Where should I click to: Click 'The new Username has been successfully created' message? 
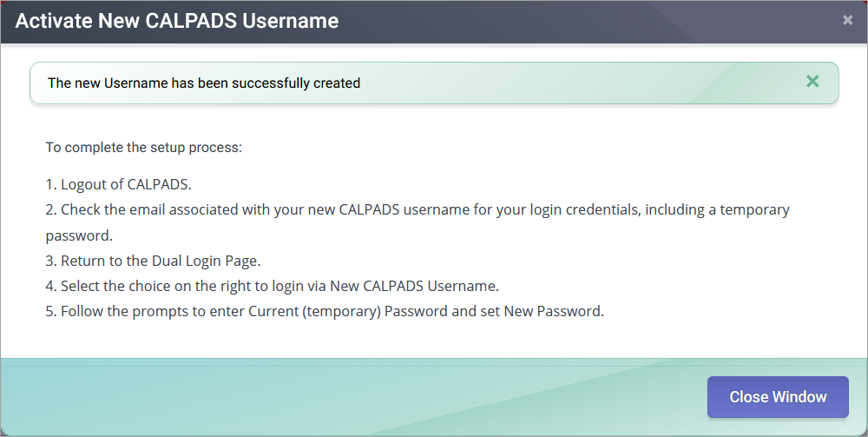pyautogui.click(x=204, y=83)
